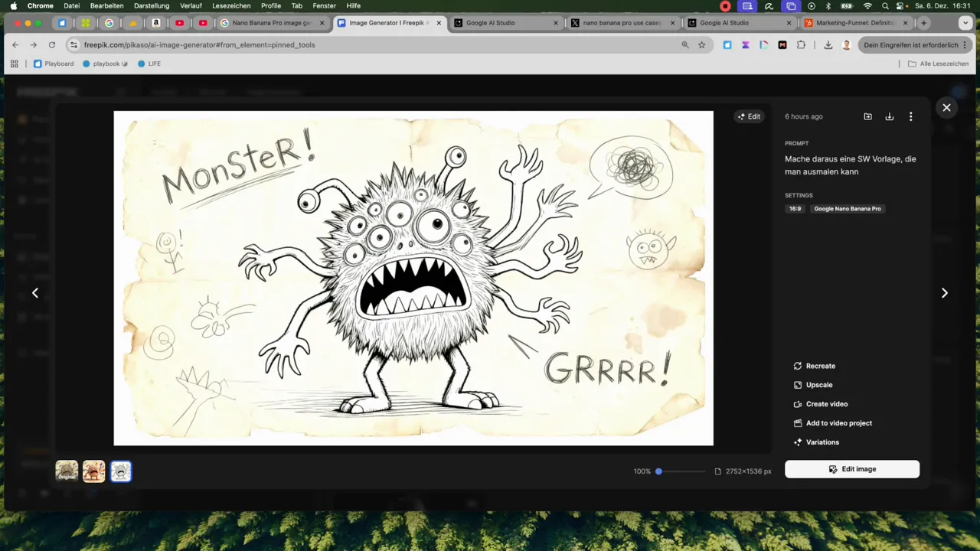Open Variations option
980x551 pixels.
pyautogui.click(x=822, y=442)
